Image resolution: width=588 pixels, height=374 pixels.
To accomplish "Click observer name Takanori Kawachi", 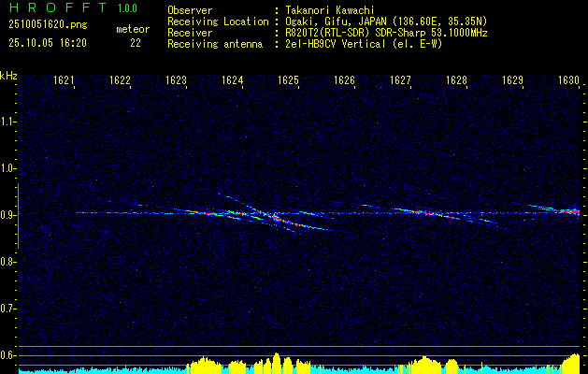I will point(330,10).
